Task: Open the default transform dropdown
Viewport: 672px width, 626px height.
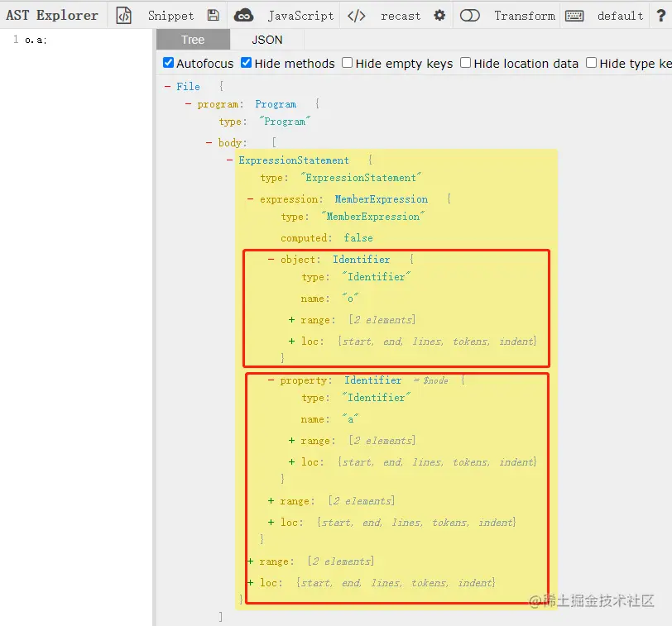Action: pos(620,15)
